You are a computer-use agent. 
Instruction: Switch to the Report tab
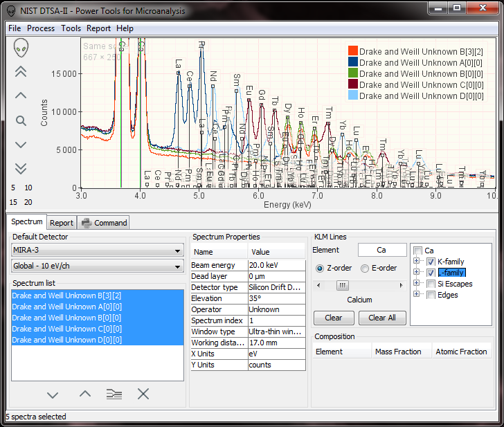point(62,223)
